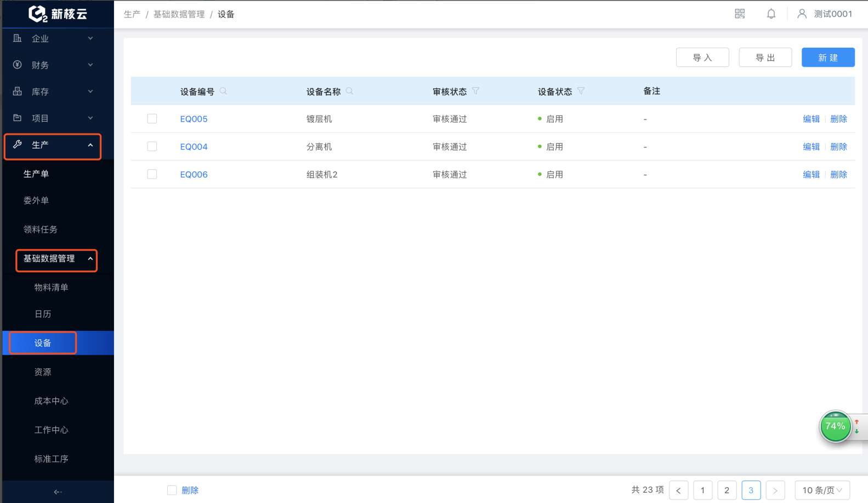The image size is (868, 503).
Task: Edit the EQ006 row via 编辑
Action: pyautogui.click(x=811, y=175)
